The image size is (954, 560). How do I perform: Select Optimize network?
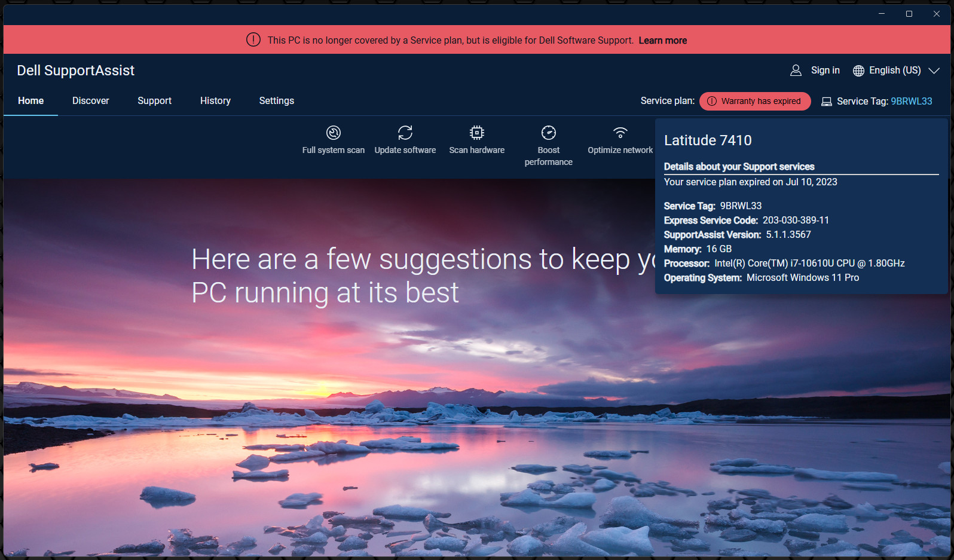[x=620, y=140]
